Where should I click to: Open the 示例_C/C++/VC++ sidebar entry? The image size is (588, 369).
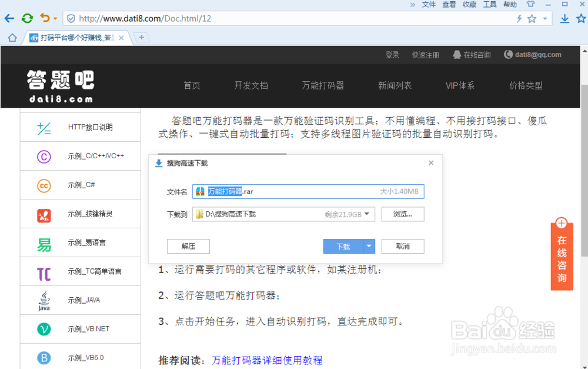click(x=81, y=156)
